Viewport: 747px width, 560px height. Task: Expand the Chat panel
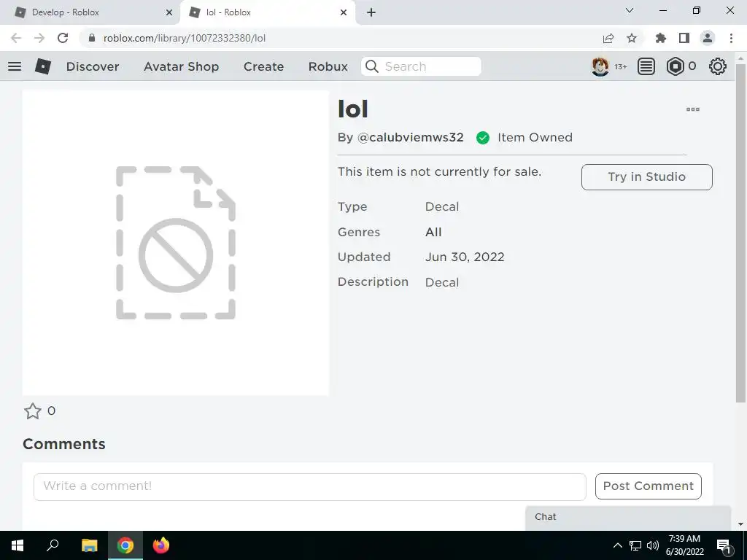coord(628,517)
